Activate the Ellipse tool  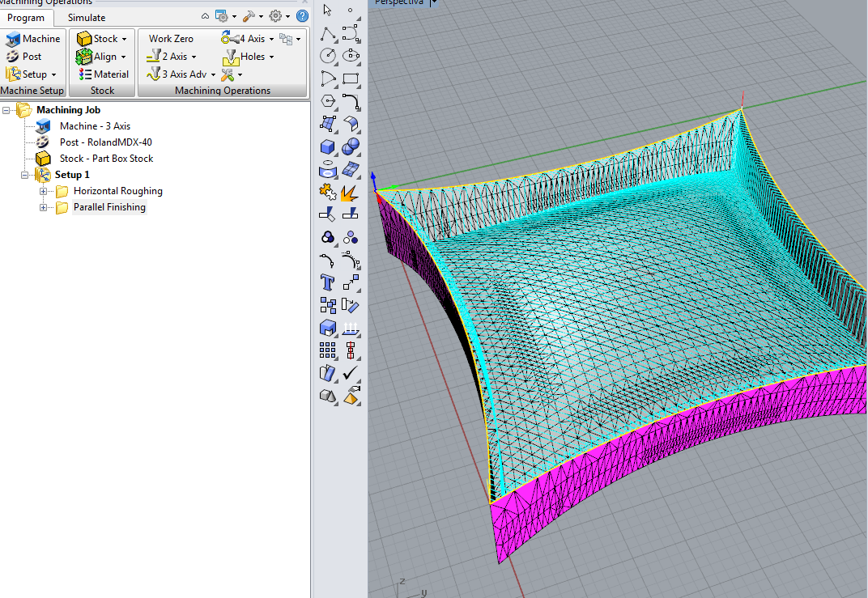coord(351,56)
